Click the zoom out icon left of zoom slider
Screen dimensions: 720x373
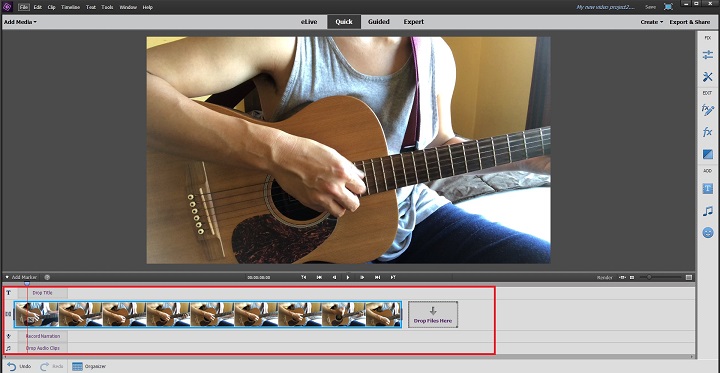tap(632, 277)
